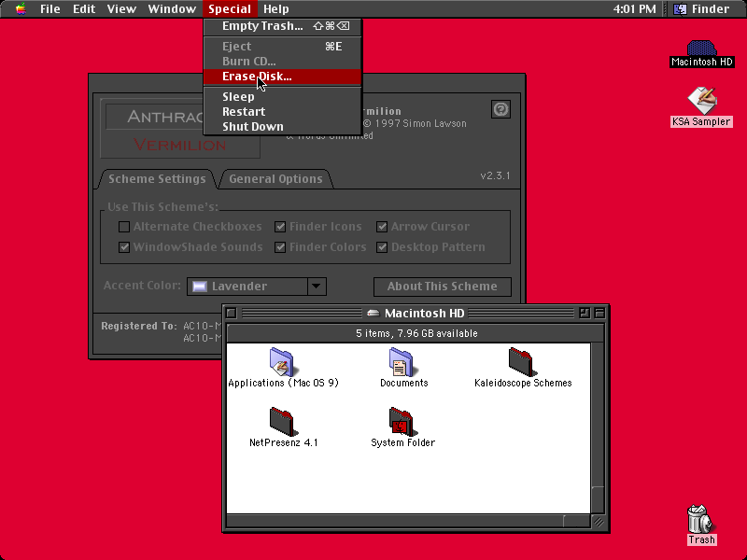
Task: Open the Edit menu
Action: click(x=84, y=9)
